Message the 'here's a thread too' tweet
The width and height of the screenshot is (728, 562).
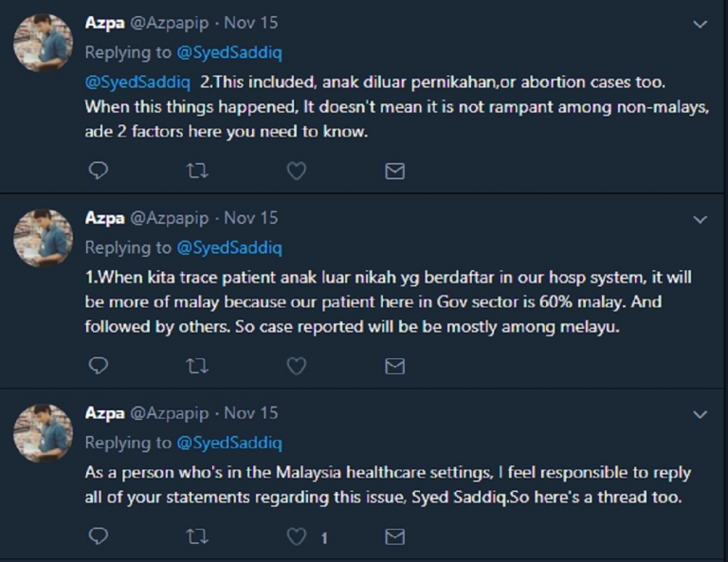point(394,536)
